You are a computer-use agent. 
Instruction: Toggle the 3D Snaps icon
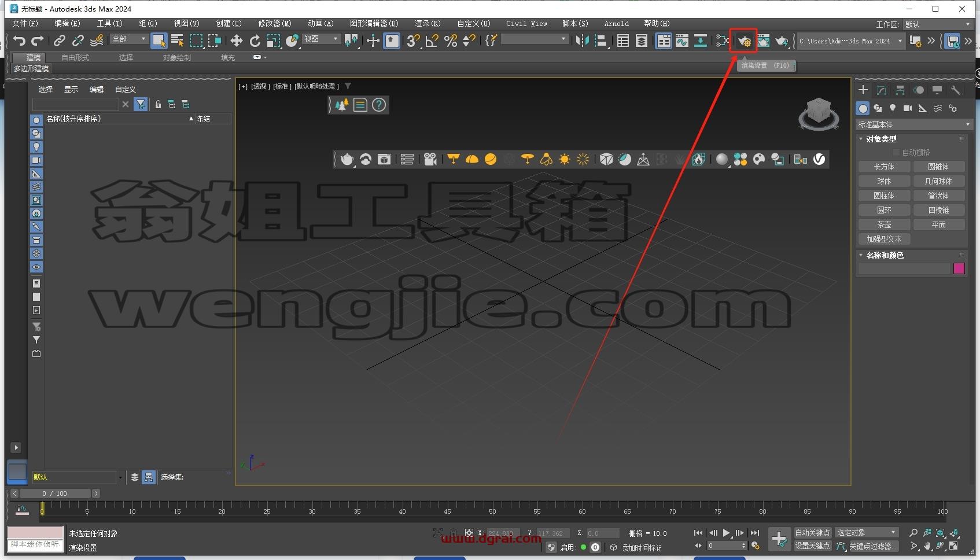coord(413,40)
